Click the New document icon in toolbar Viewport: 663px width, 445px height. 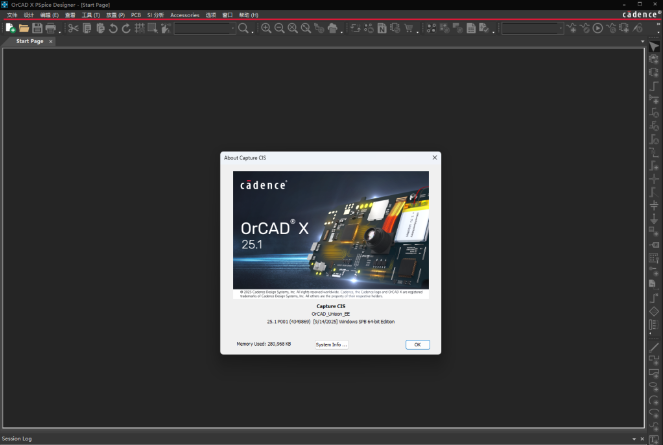(10, 29)
